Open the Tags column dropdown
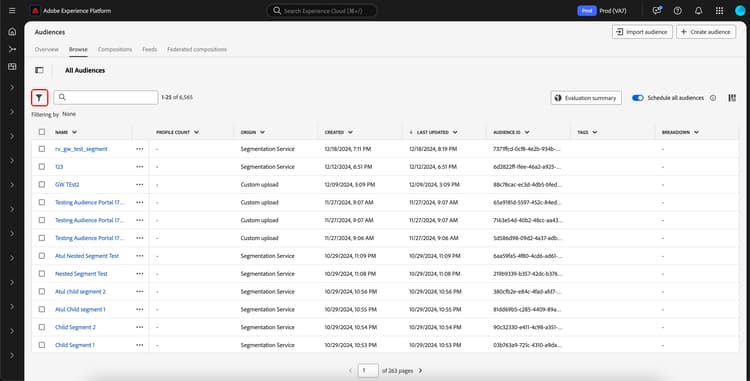The width and height of the screenshot is (750, 381). coord(595,132)
